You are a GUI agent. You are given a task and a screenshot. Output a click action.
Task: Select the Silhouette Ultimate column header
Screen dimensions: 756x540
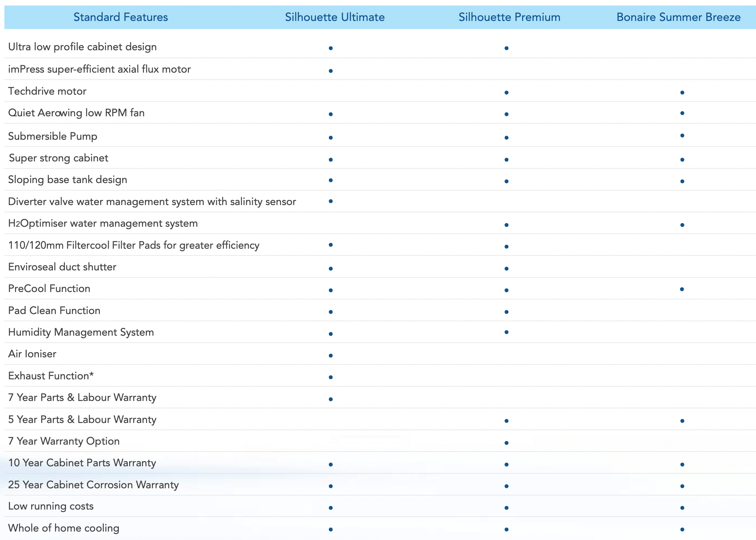(335, 17)
